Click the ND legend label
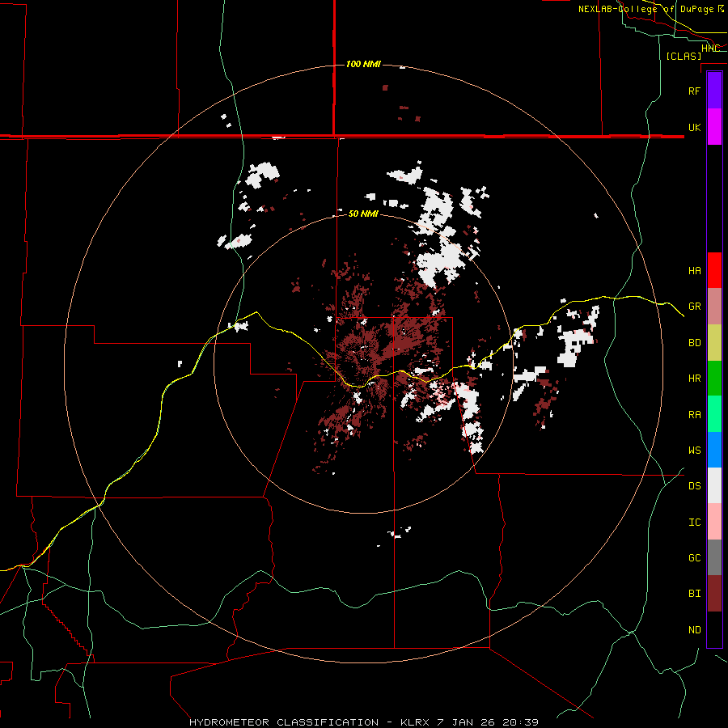 tap(694, 630)
